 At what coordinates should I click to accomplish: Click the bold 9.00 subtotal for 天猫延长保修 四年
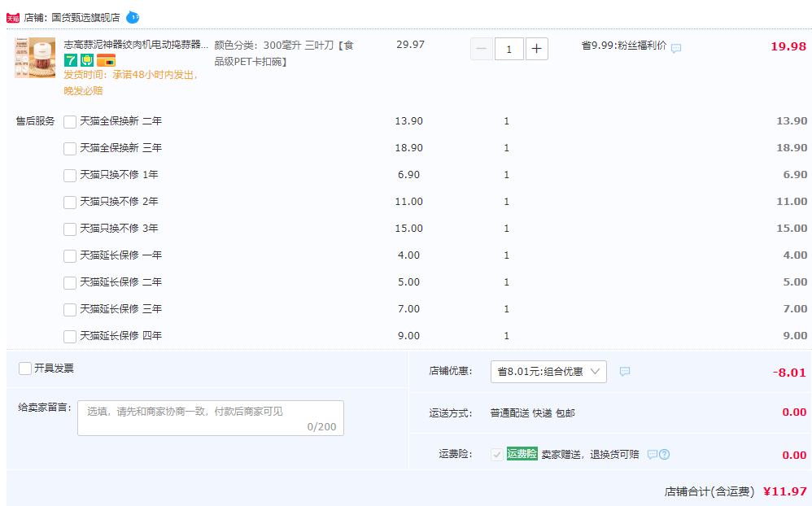pyautogui.click(x=795, y=336)
